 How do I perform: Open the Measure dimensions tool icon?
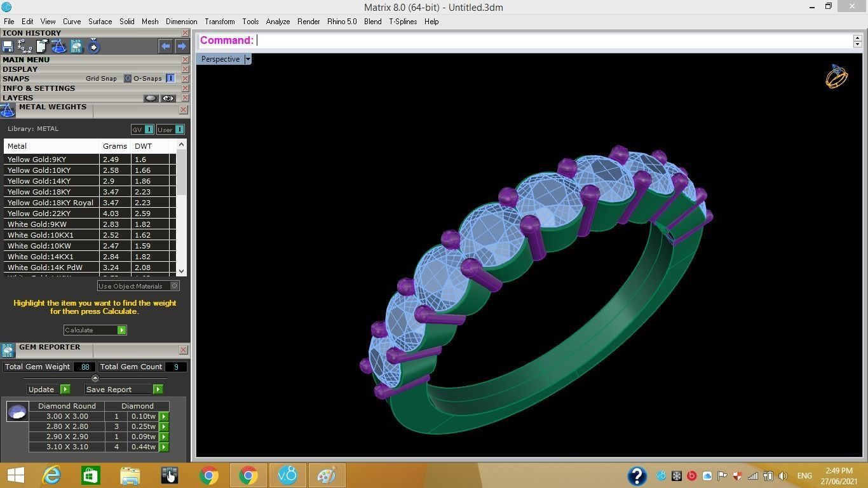tap(25, 46)
